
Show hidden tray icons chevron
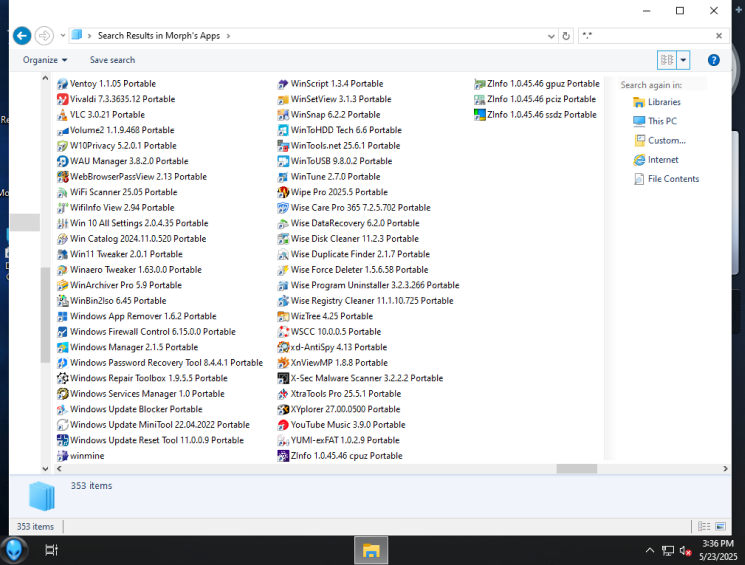tap(649, 550)
